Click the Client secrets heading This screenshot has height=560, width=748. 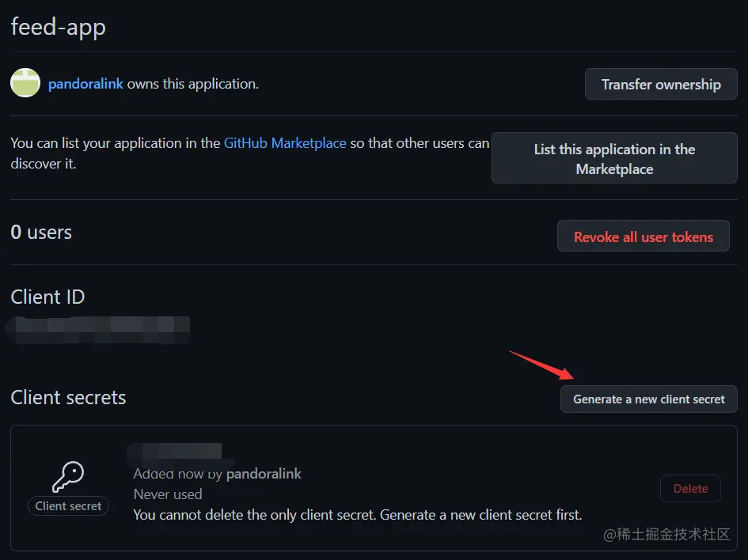click(x=68, y=398)
